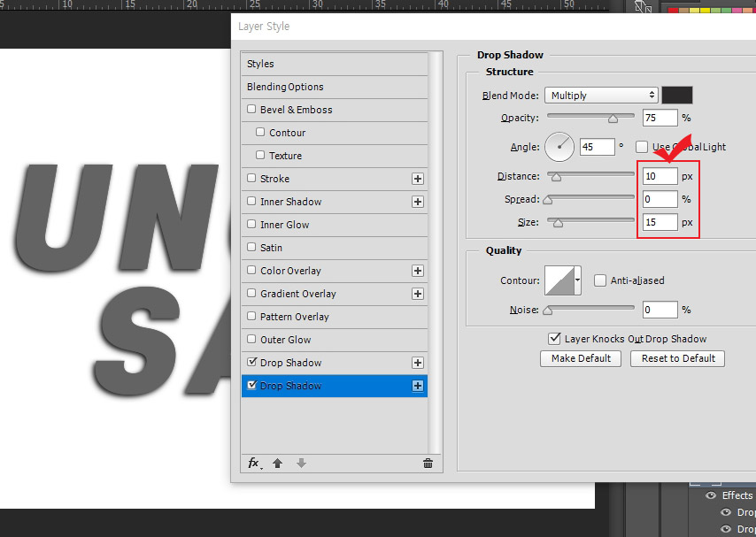Screen dimensions: 756x537
Task: Click the Noise slider handle
Action: 548,311
